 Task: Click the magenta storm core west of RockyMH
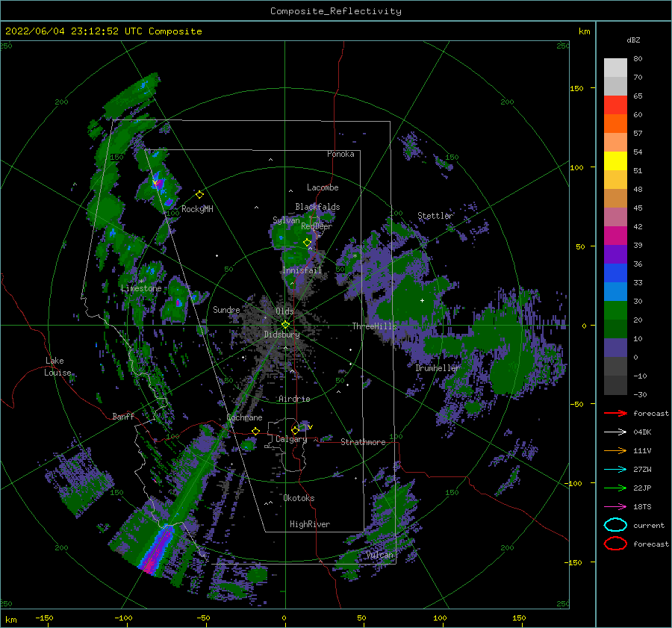click(x=158, y=184)
